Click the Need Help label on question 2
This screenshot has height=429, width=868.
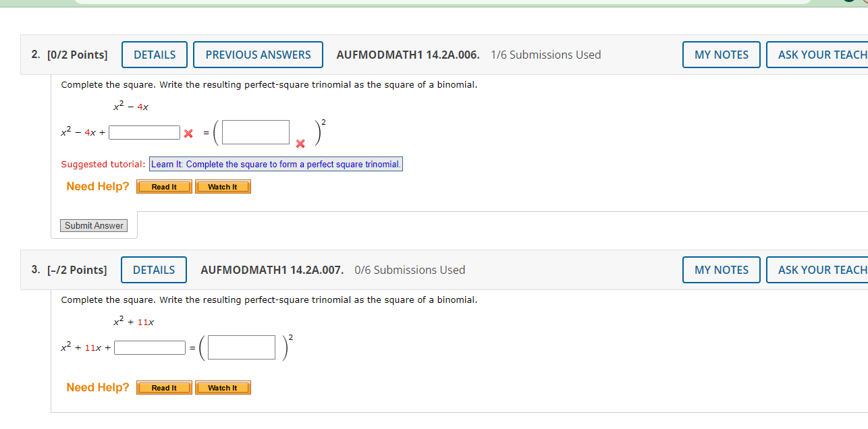tap(98, 186)
